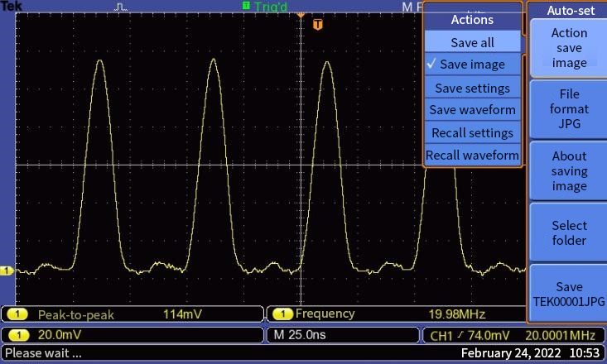Click channel 1 badge beside Peak-to-peak
Viewport: 607px width, 364px height.
[x=18, y=314]
